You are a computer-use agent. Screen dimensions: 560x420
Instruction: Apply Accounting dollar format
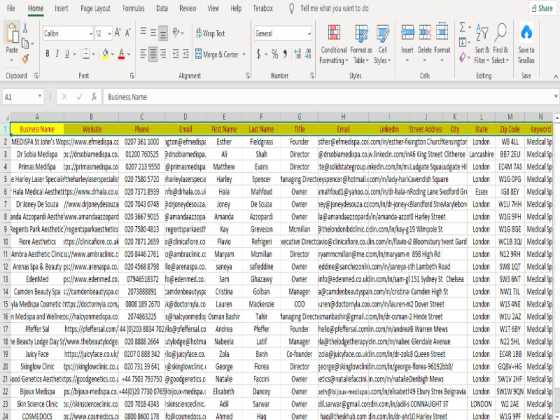tap(259, 54)
